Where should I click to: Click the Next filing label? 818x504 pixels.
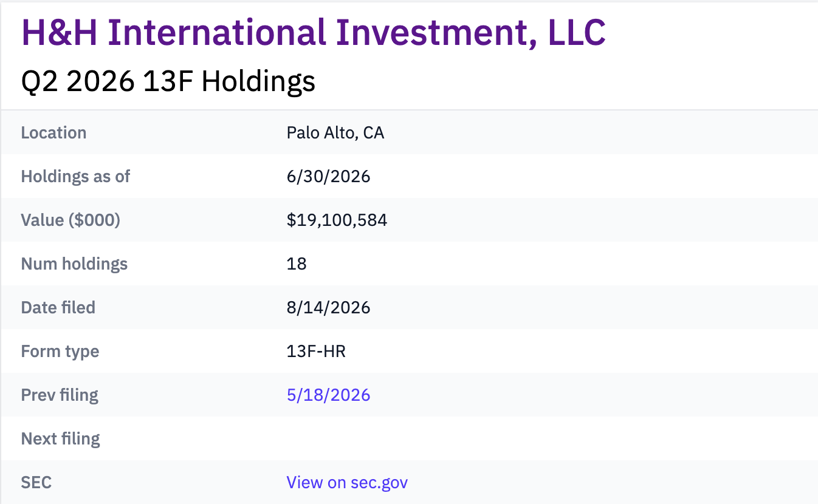pyautogui.click(x=61, y=438)
